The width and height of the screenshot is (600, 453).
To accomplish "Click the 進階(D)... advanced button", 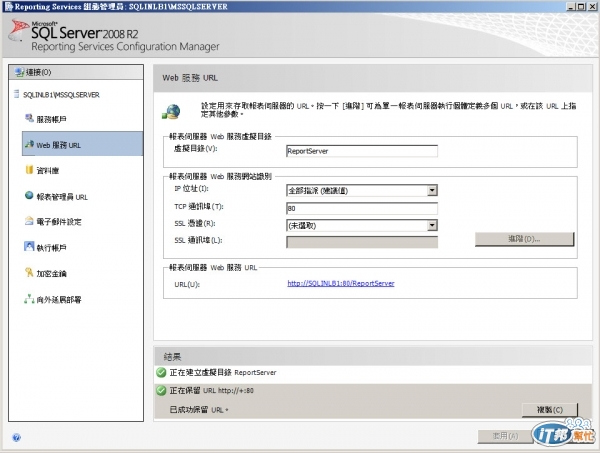I will pyautogui.click(x=524, y=239).
